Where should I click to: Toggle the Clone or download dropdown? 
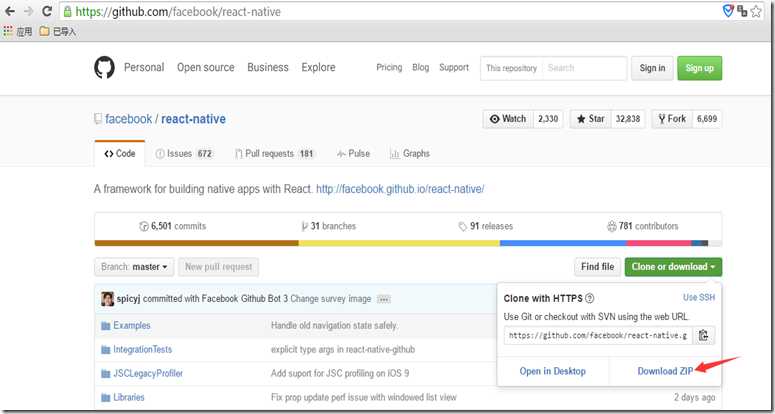673,267
